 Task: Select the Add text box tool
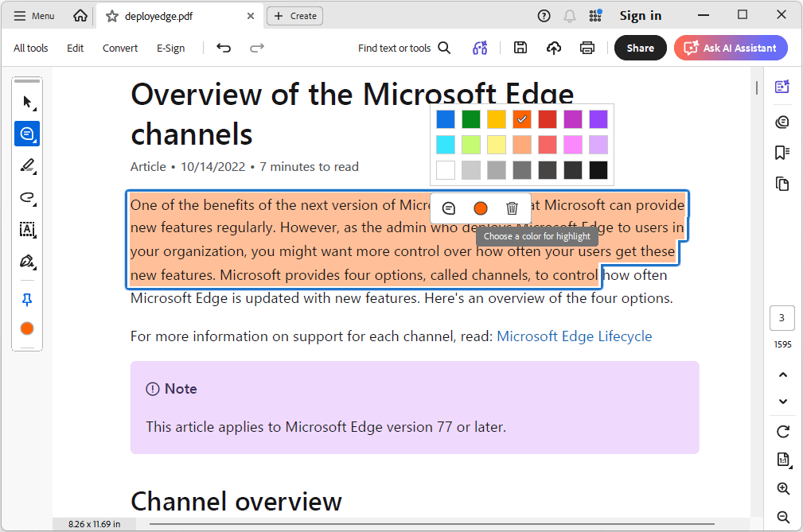(26, 229)
